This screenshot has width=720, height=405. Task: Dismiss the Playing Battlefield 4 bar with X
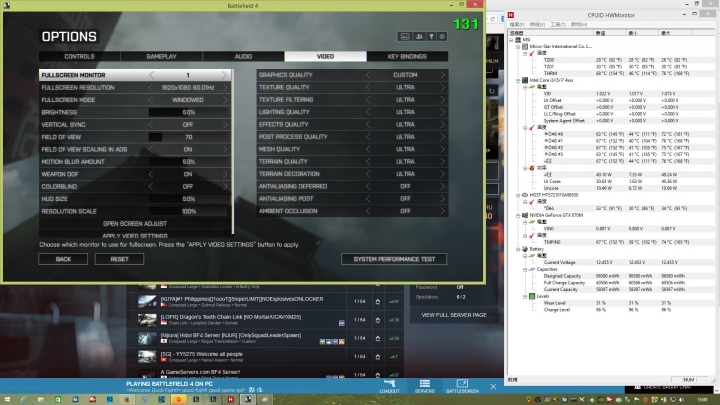493,387
